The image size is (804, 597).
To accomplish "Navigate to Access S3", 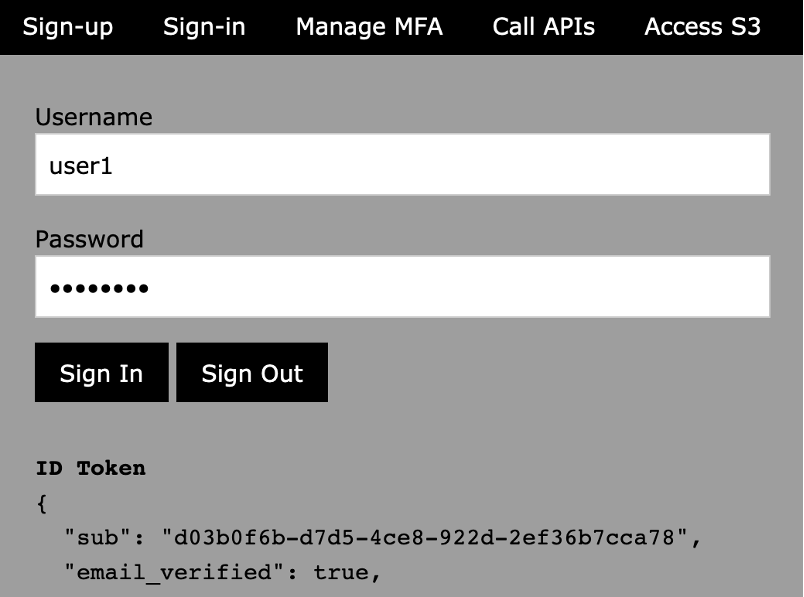I will (702, 27).
